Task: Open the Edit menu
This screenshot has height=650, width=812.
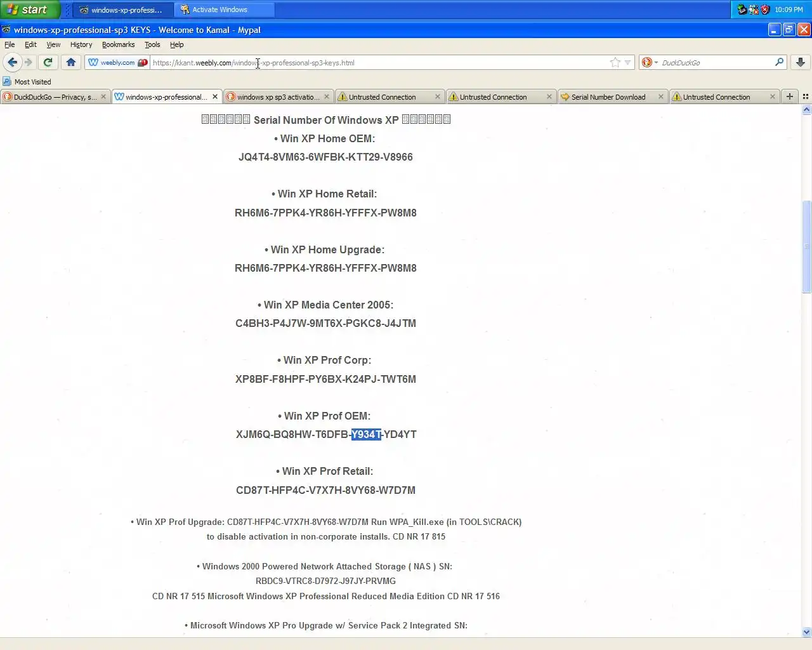Action: click(x=30, y=44)
